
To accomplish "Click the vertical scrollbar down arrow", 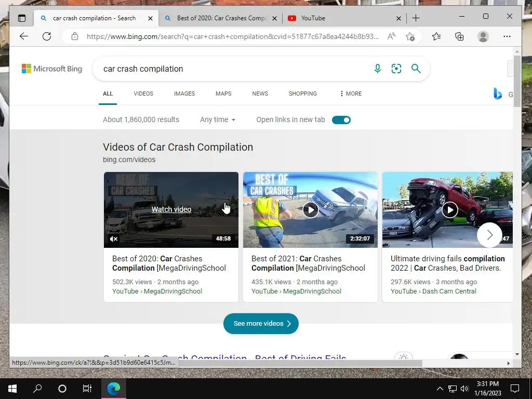I will click(517, 354).
